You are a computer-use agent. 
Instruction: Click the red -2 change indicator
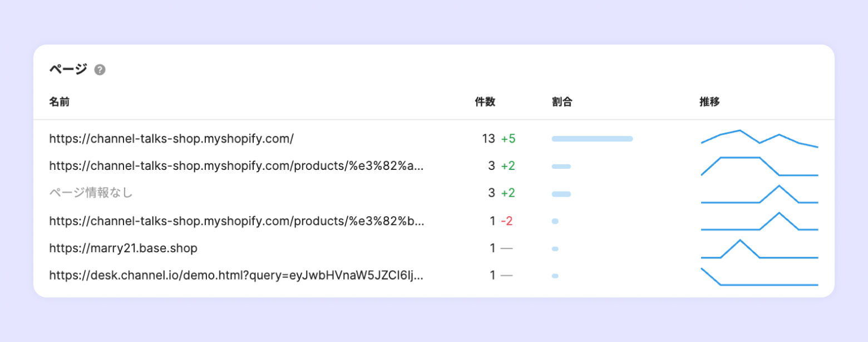coord(506,221)
